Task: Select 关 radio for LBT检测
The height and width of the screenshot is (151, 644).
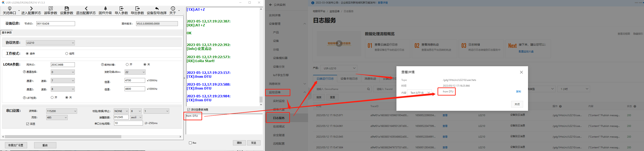Action: coord(66,97)
